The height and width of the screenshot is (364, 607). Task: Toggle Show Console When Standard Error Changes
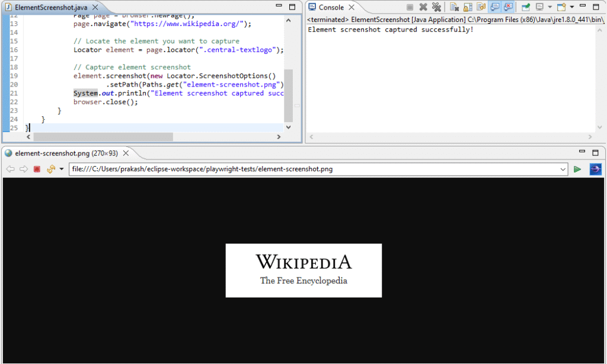pos(507,7)
